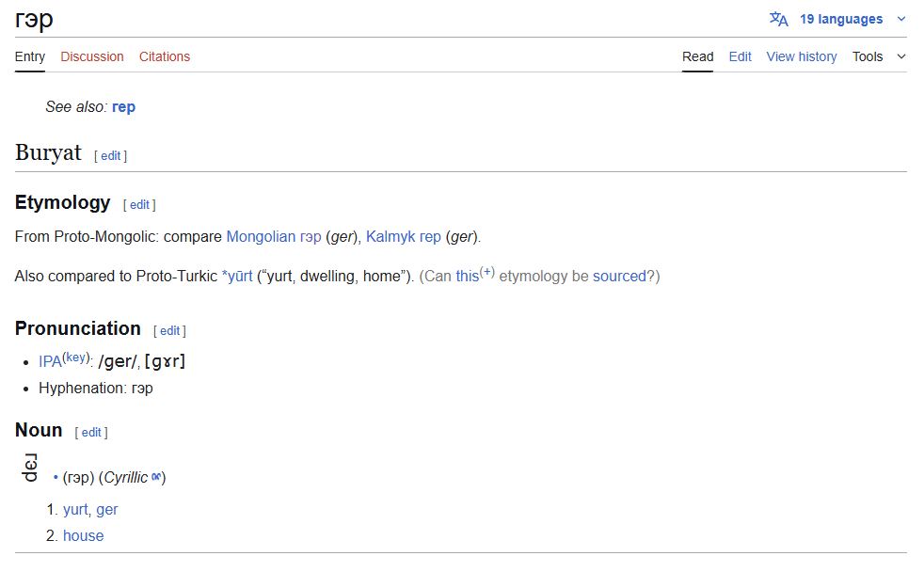Open the 19 languages dropdown

[841, 20]
